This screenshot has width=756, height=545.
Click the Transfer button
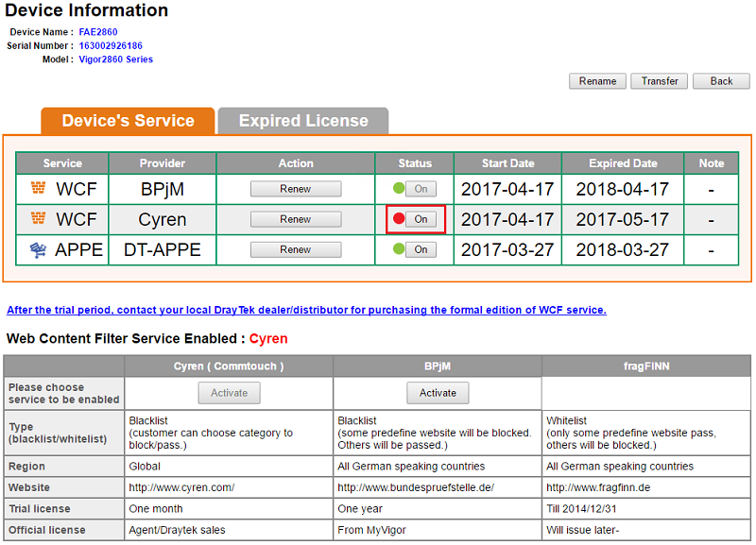pyautogui.click(x=660, y=81)
